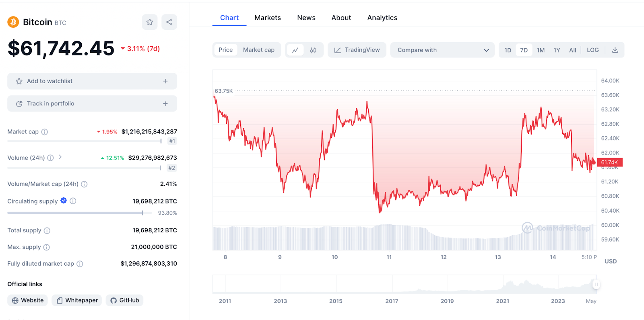Switch to the Analytics tab

pos(382,18)
